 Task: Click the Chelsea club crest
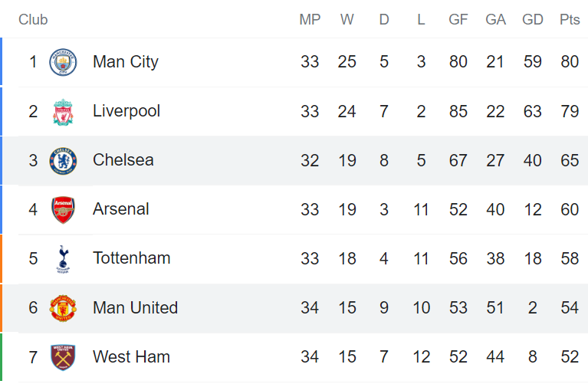coord(63,161)
